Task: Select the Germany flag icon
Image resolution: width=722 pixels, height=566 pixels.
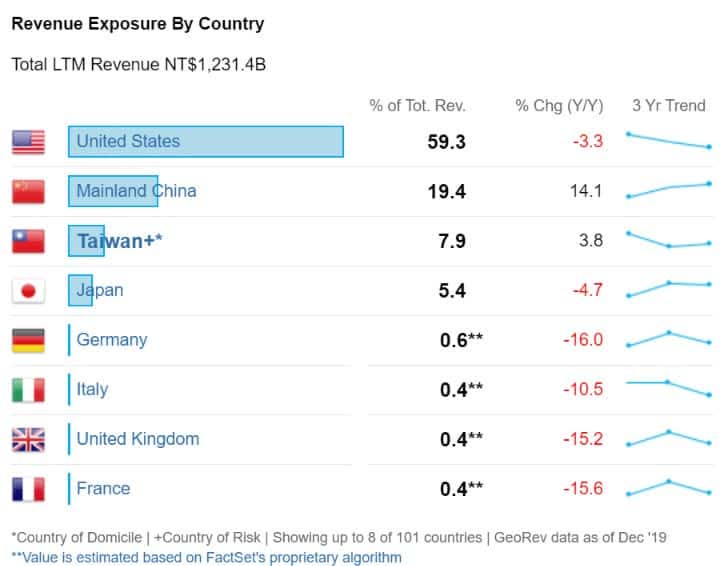Action: [x=28, y=340]
